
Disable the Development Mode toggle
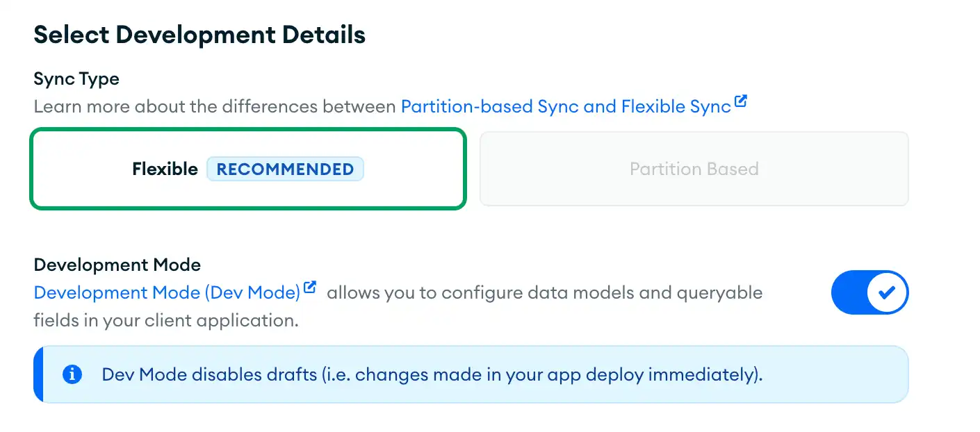click(870, 292)
